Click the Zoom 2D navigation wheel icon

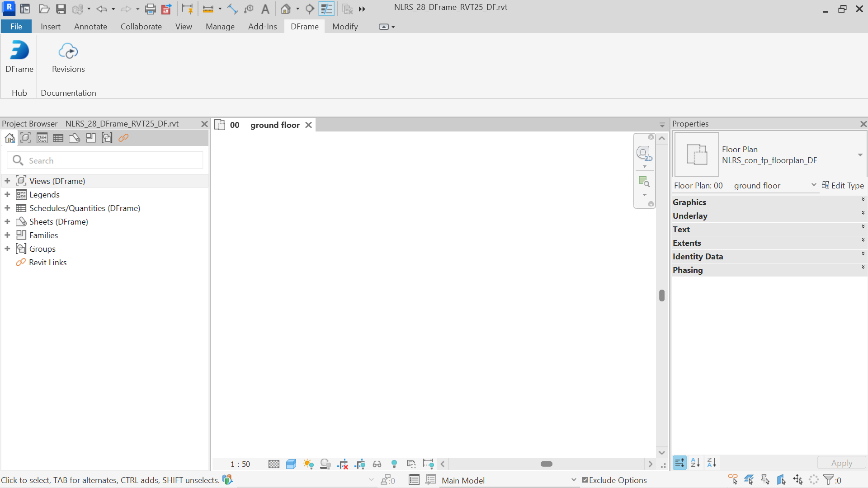[x=644, y=153]
